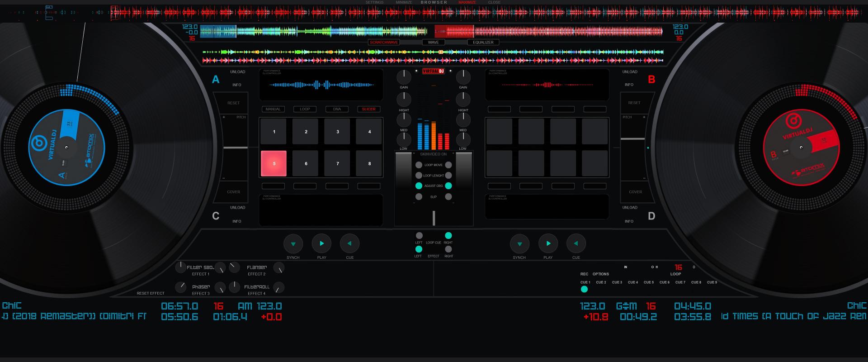Viewport: 868px width, 362px height.
Task: Tap performance pad 8 on deck A
Action: tap(369, 163)
